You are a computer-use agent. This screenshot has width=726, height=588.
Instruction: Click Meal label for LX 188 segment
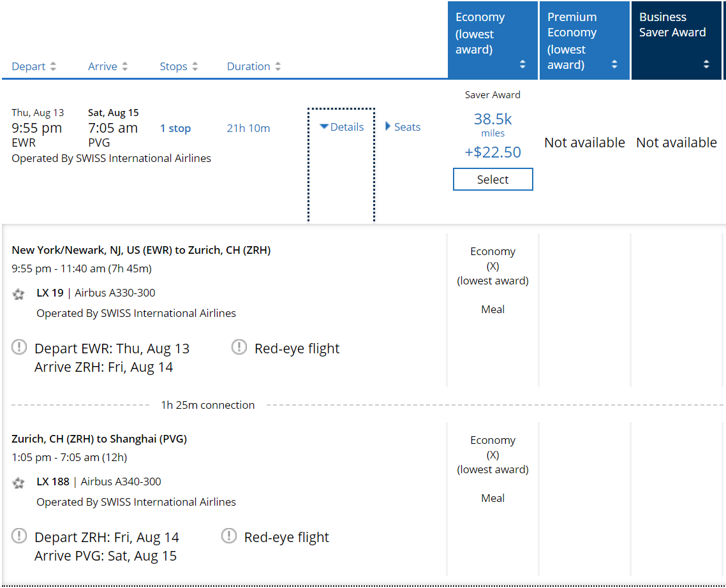[x=493, y=498]
